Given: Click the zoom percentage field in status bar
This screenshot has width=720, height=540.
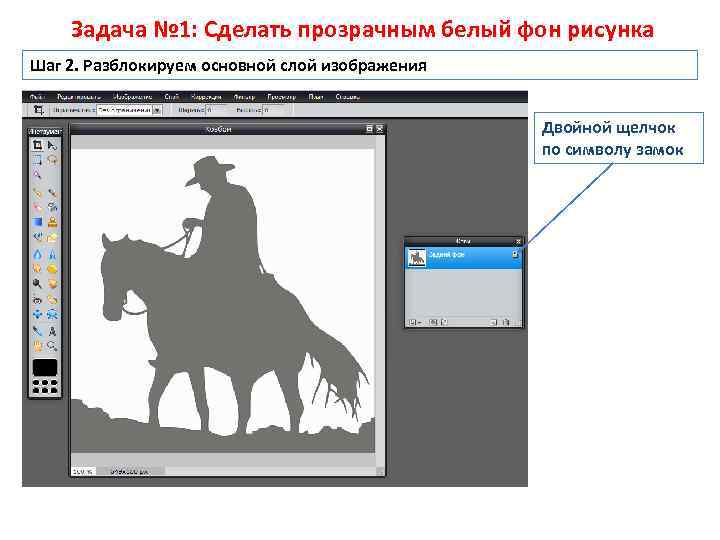Looking at the screenshot, I should [x=84, y=471].
